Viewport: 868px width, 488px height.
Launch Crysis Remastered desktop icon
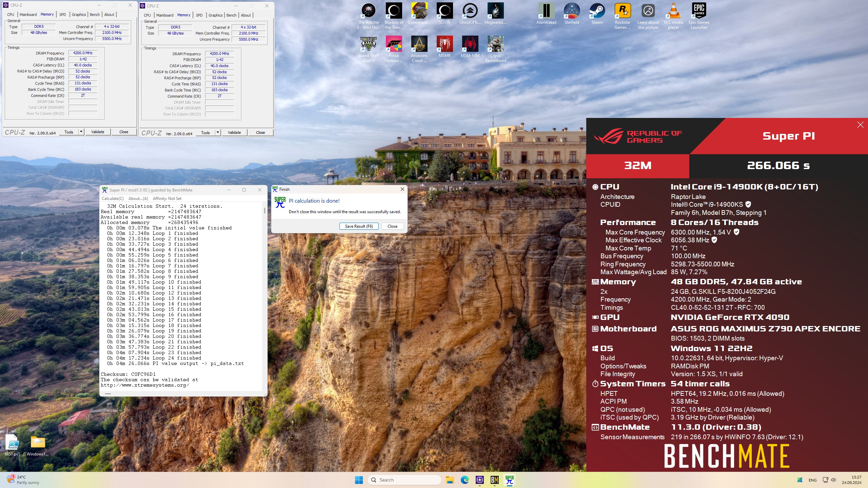495,49
